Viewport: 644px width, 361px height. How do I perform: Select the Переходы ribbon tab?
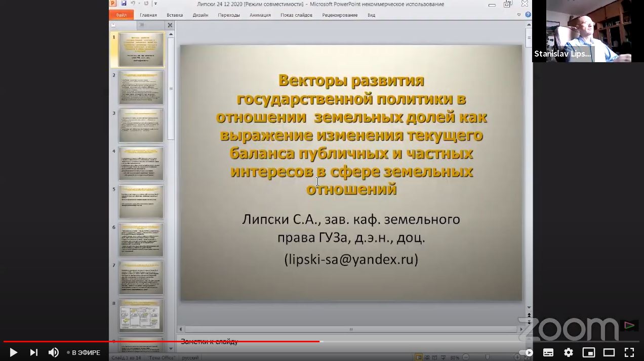tap(229, 15)
